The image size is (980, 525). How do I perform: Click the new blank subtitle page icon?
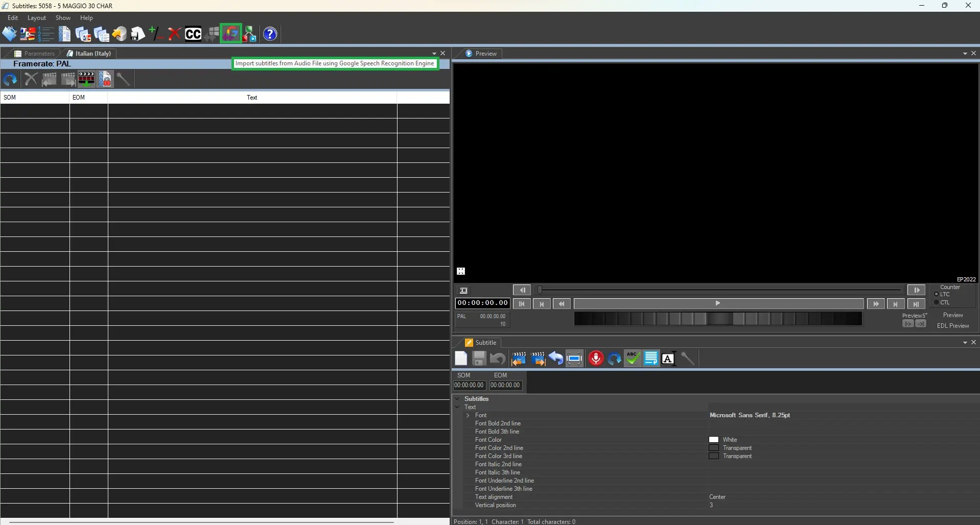(x=461, y=359)
